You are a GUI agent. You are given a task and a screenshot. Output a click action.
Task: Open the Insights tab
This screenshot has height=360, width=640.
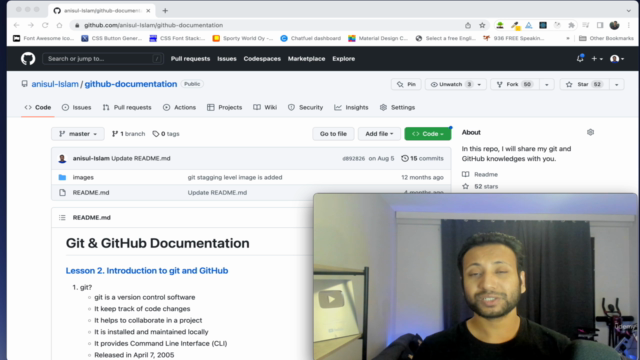[x=351, y=107]
